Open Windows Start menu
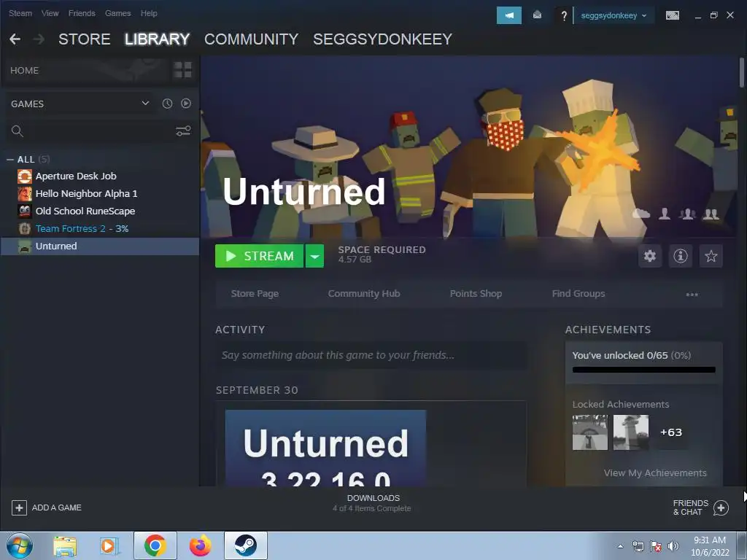This screenshot has width=747, height=560. pos(20,545)
